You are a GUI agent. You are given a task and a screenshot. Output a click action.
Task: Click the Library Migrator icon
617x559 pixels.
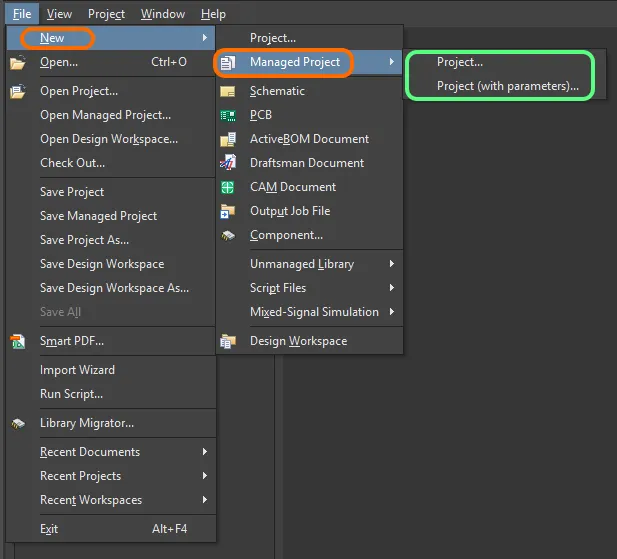click(x=17, y=423)
